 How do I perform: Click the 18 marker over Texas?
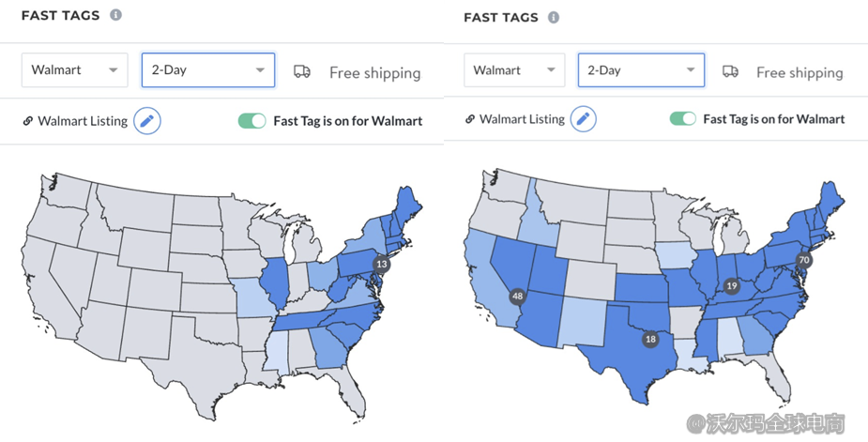[x=649, y=339]
